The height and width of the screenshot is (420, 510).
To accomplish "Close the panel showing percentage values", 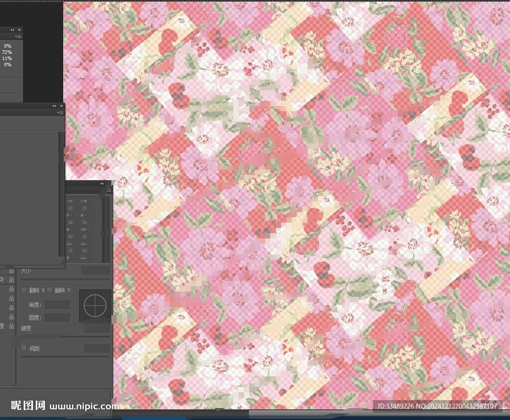I will point(19,30).
